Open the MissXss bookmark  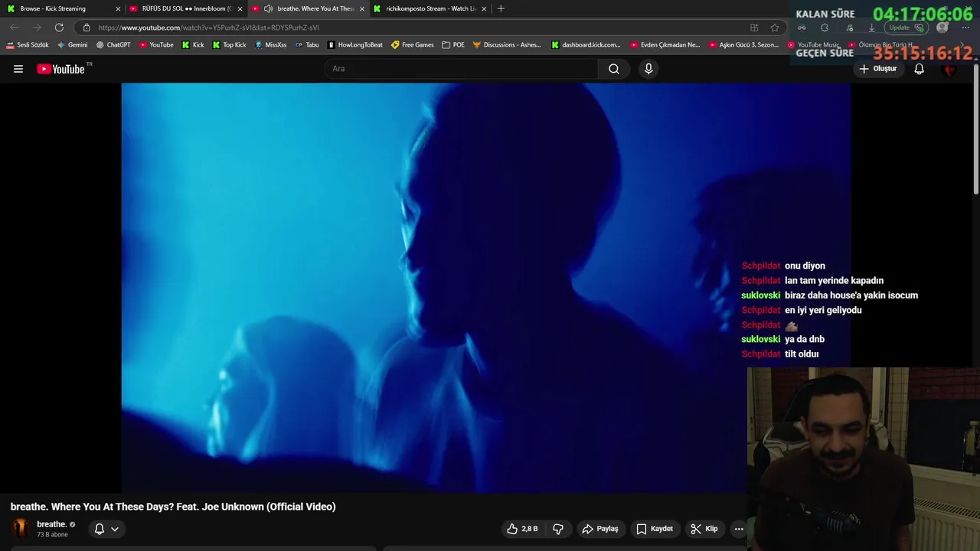[x=270, y=45]
